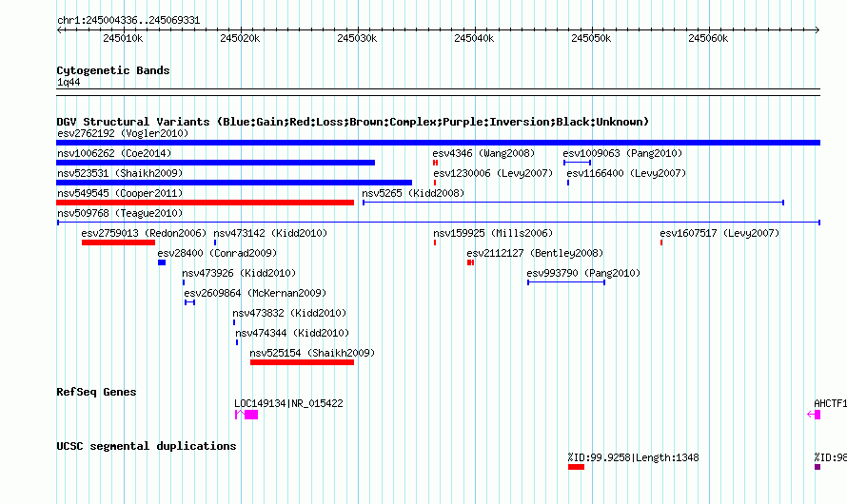The height and width of the screenshot is (504, 847).
Task: Select the nsv523531 (Shaikh2009) blue bar
Action: pos(234,183)
